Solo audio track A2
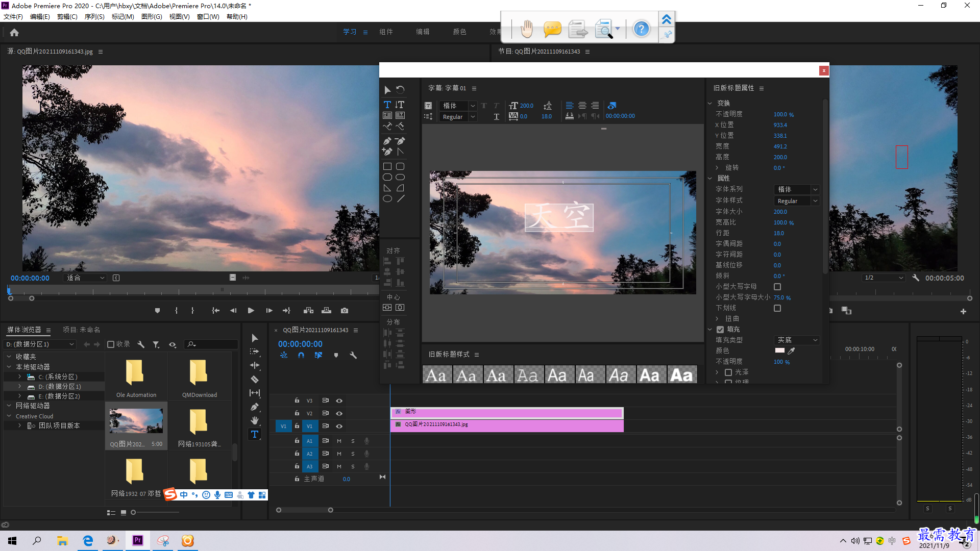Image resolution: width=980 pixels, height=551 pixels. coord(353,454)
